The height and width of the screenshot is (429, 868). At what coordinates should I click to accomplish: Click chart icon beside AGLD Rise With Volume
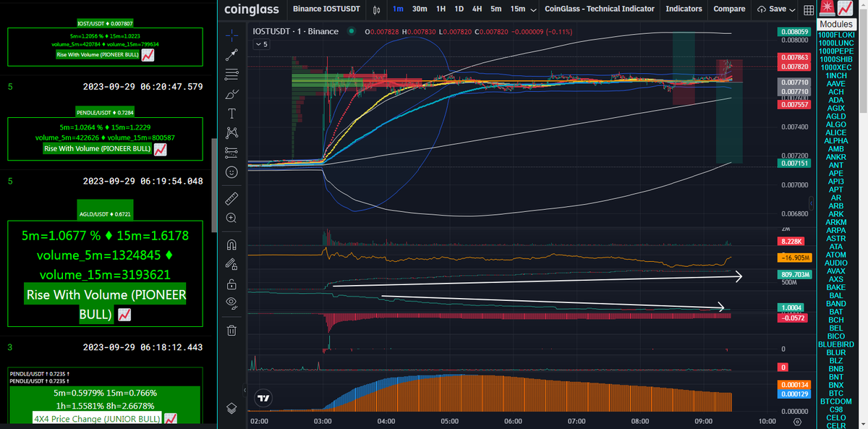[x=124, y=315]
